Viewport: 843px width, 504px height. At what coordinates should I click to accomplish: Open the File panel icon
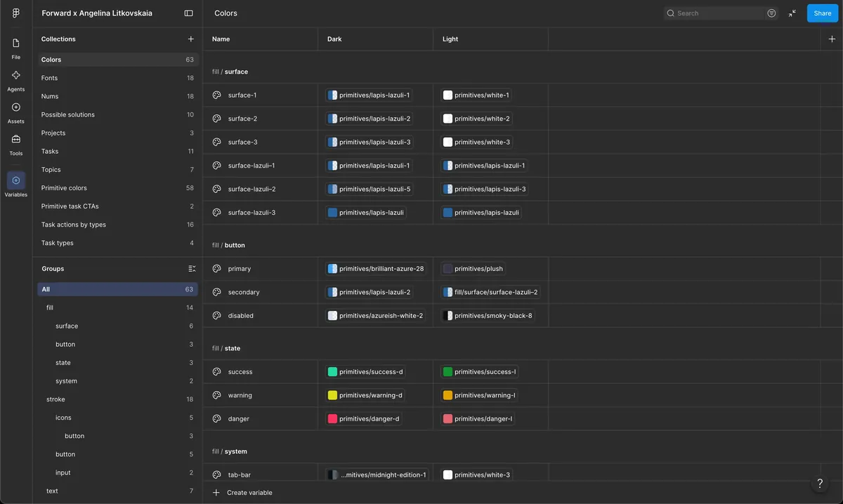click(x=15, y=44)
